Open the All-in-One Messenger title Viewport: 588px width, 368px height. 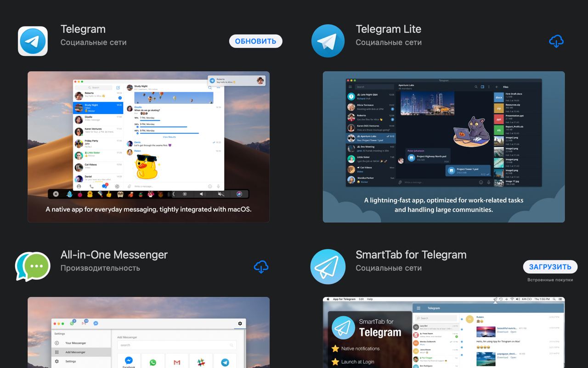[x=114, y=255]
